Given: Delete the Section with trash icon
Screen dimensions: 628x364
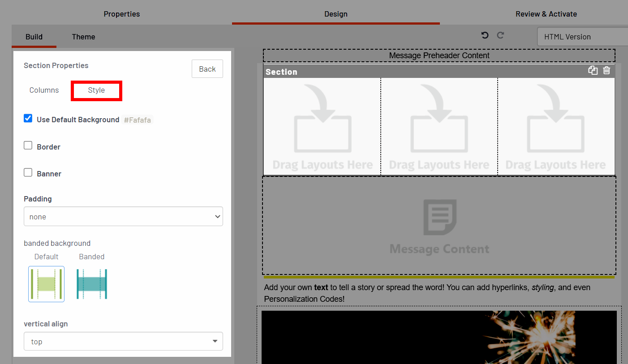Looking at the screenshot, I should pyautogui.click(x=606, y=70).
